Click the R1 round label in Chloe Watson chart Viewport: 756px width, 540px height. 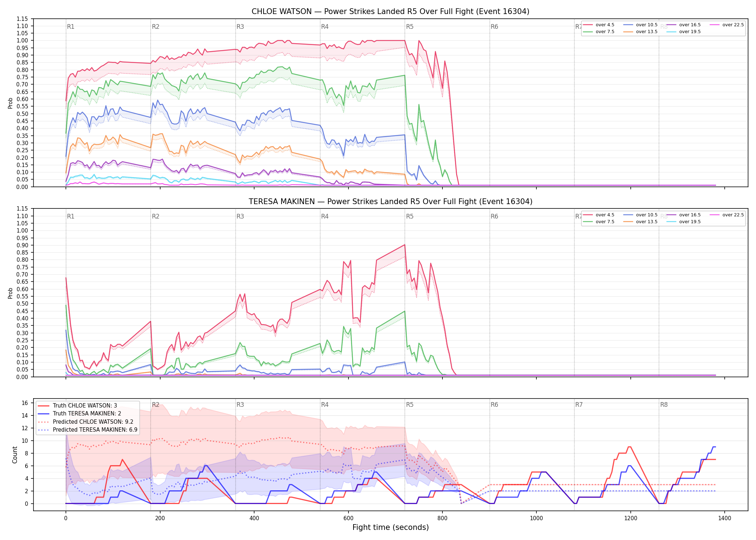[x=71, y=27]
